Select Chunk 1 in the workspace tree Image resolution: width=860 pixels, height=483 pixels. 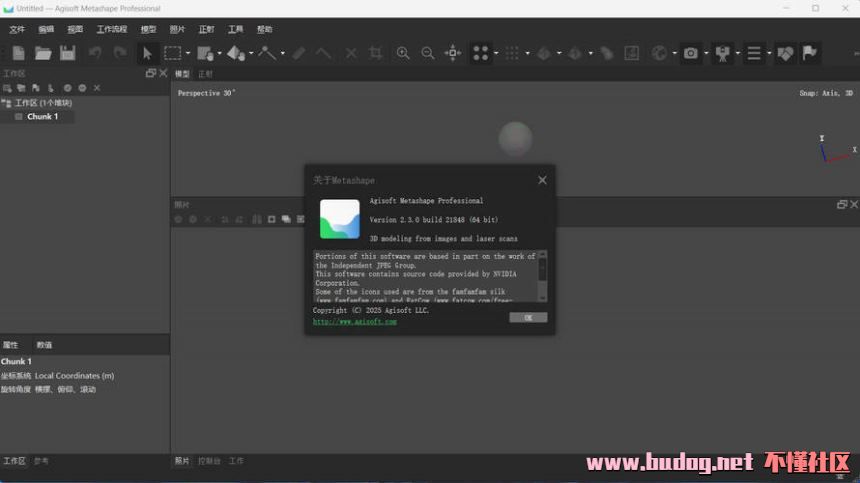click(x=42, y=117)
